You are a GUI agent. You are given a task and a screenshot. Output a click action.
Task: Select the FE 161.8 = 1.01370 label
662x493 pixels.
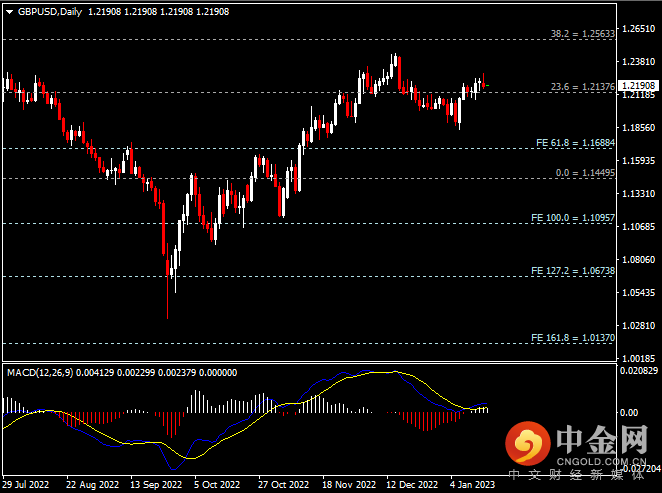tap(573, 338)
